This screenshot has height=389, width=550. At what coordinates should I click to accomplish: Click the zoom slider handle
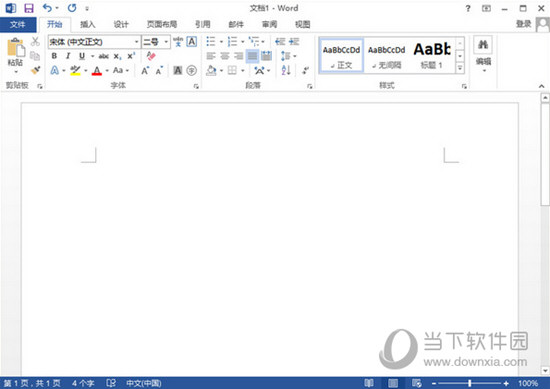pyautogui.click(x=469, y=383)
